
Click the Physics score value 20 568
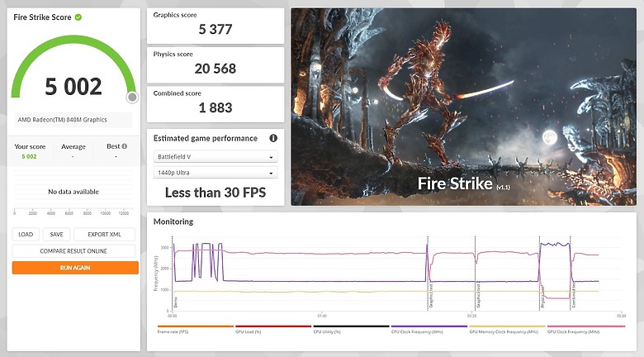point(215,69)
